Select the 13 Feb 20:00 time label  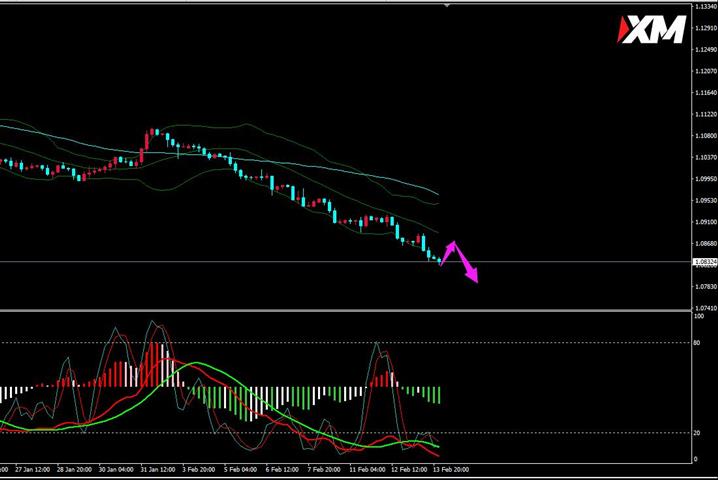tap(451, 469)
